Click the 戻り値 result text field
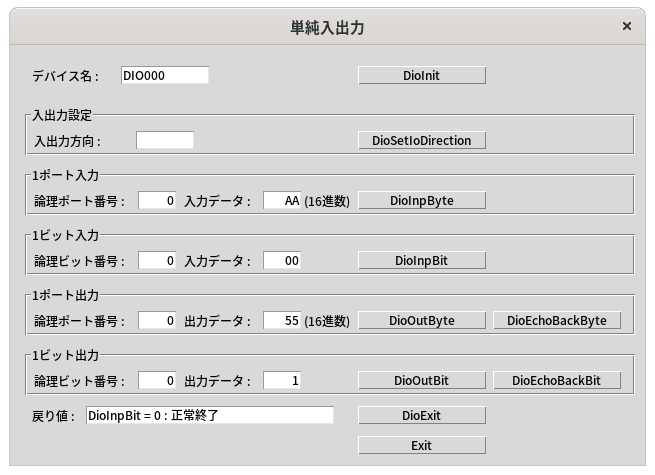This screenshot has height=475, width=655. point(208,415)
